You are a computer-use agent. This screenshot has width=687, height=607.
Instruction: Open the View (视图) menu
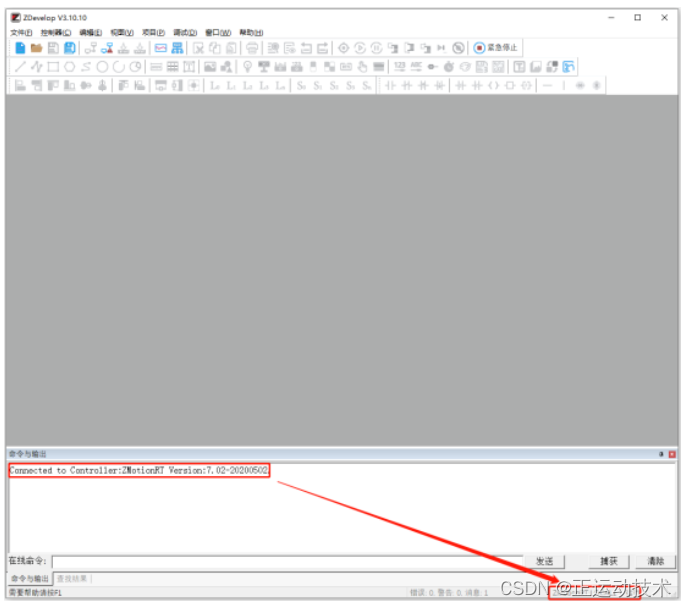(x=122, y=32)
